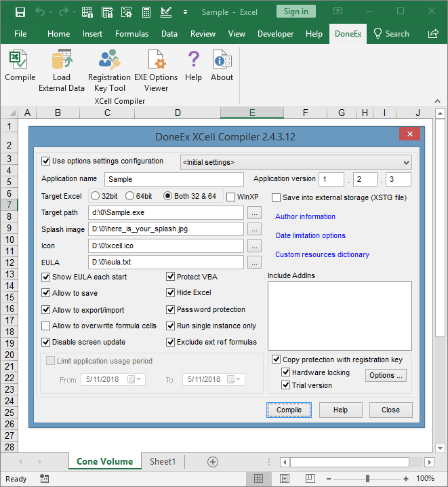Image resolution: width=448 pixels, height=487 pixels.
Task: Click the Options ... button
Action: coord(386,375)
